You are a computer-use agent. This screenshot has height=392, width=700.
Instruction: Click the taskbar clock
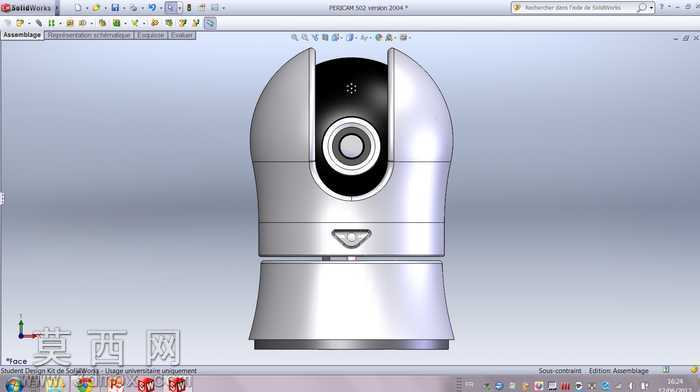[674, 385]
